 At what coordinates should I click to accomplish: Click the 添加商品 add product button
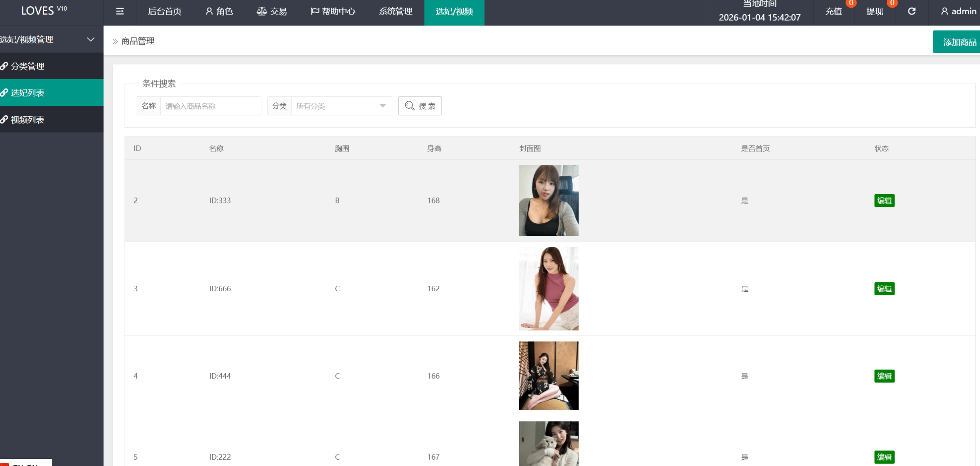click(x=958, y=42)
